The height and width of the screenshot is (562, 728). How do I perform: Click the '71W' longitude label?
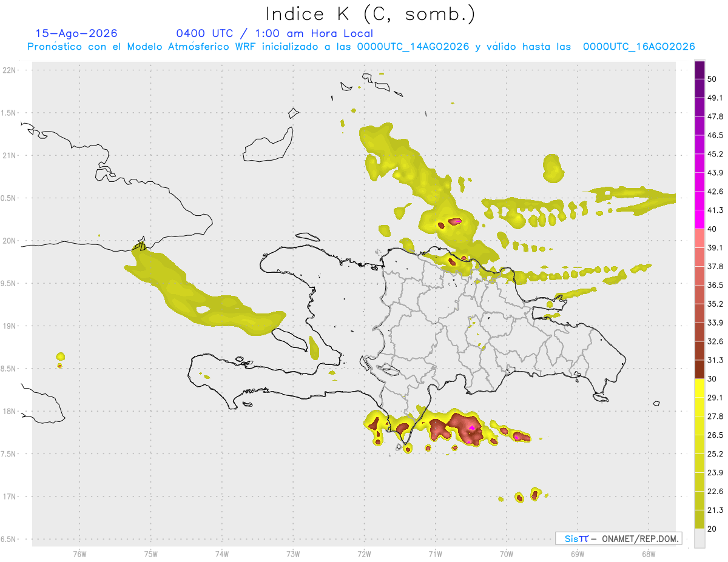(x=435, y=554)
